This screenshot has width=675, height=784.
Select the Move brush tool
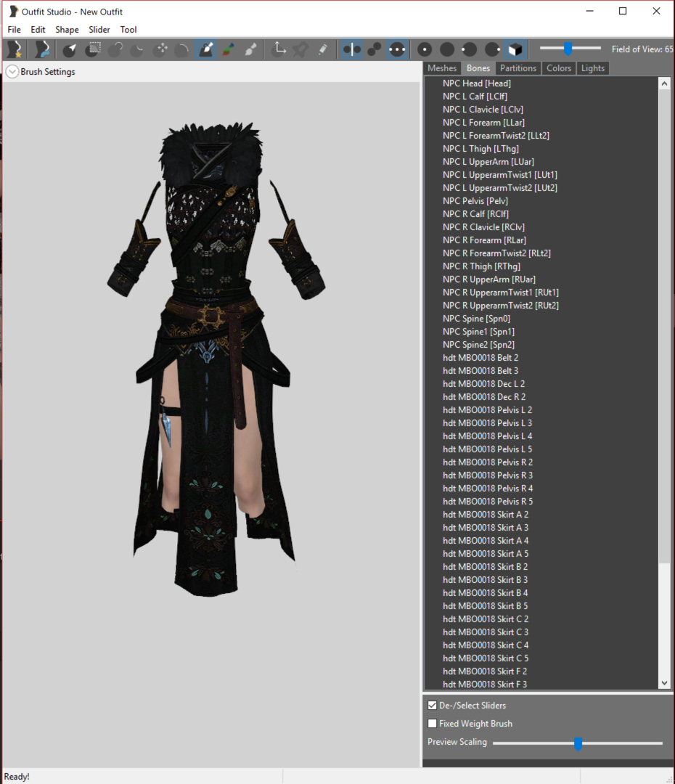coord(161,49)
